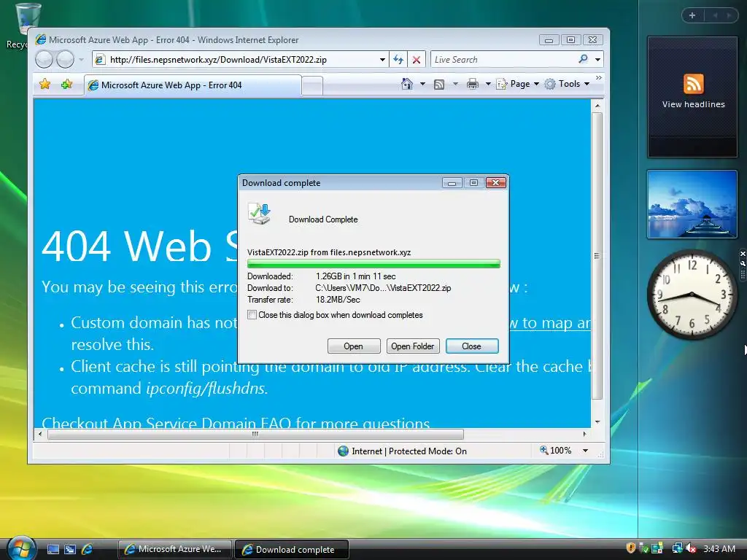Expand the Print dropdown arrow
Image resolution: width=747 pixels, height=560 pixels.
pyautogui.click(x=488, y=84)
